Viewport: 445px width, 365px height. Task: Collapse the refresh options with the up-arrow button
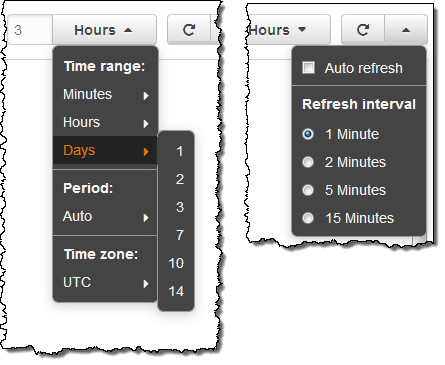[x=406, y=30]
